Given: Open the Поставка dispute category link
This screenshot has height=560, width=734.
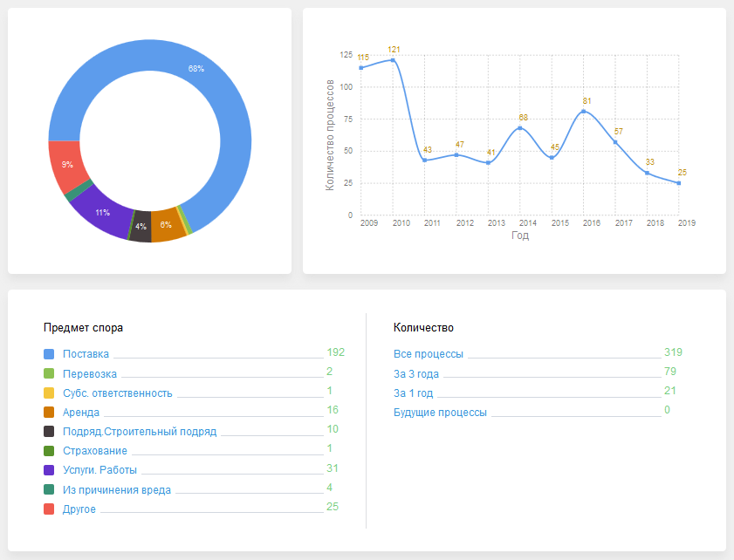Looking at the screenshot, I should click(x=86, y=354).
